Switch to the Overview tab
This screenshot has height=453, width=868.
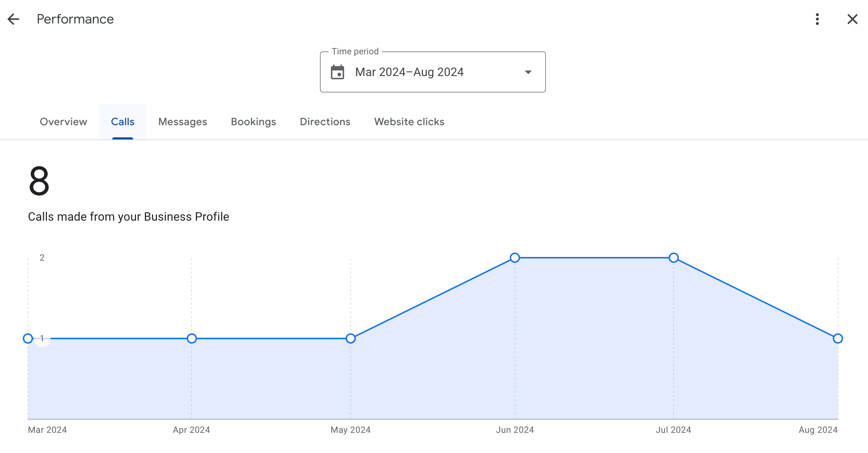coord(63,121)
